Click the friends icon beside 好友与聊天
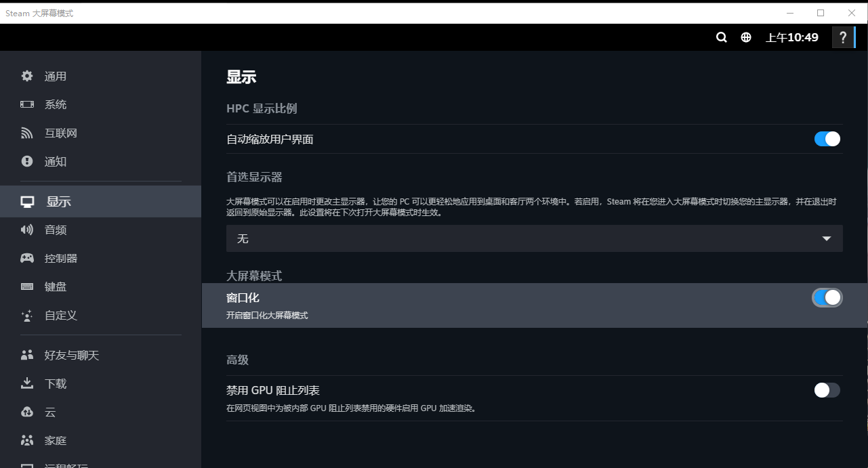The image size is (868, 468). [27, 355]
